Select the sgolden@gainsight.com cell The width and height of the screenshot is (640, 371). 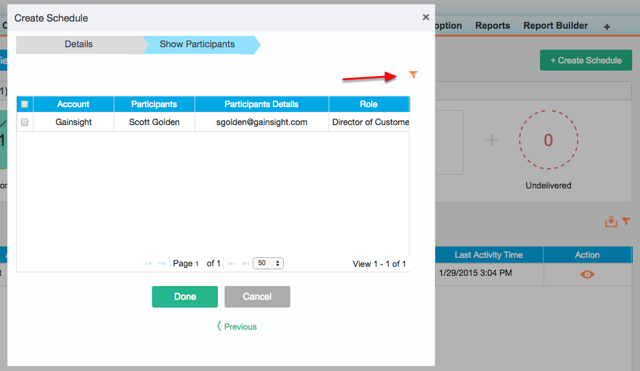pyautogui.click(x=262, y=122)
